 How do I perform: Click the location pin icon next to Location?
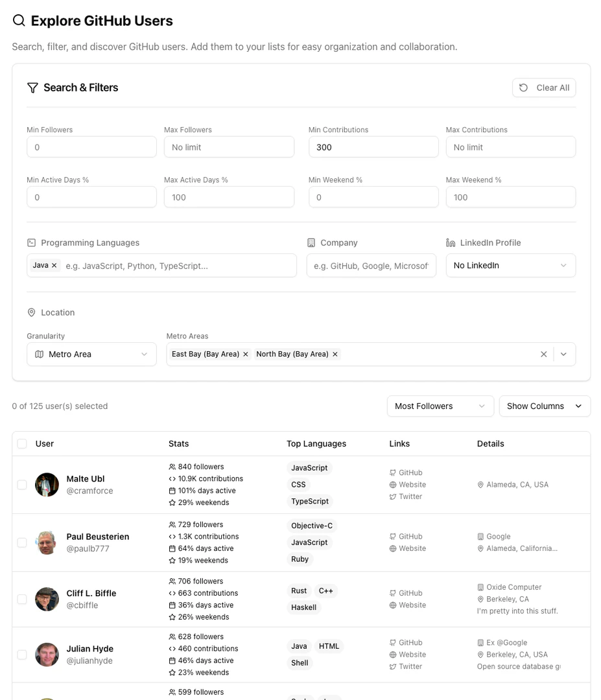pyautogui.click(x=31, y=312)
